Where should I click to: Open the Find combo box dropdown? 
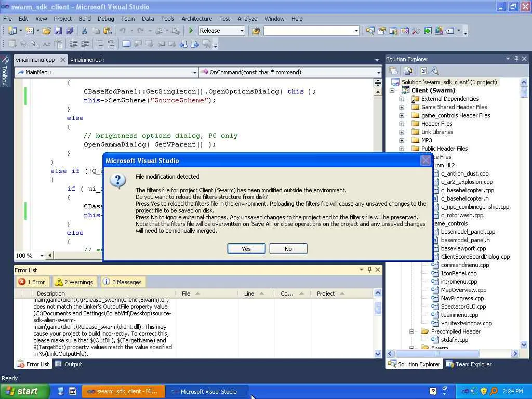pos(356,31)
